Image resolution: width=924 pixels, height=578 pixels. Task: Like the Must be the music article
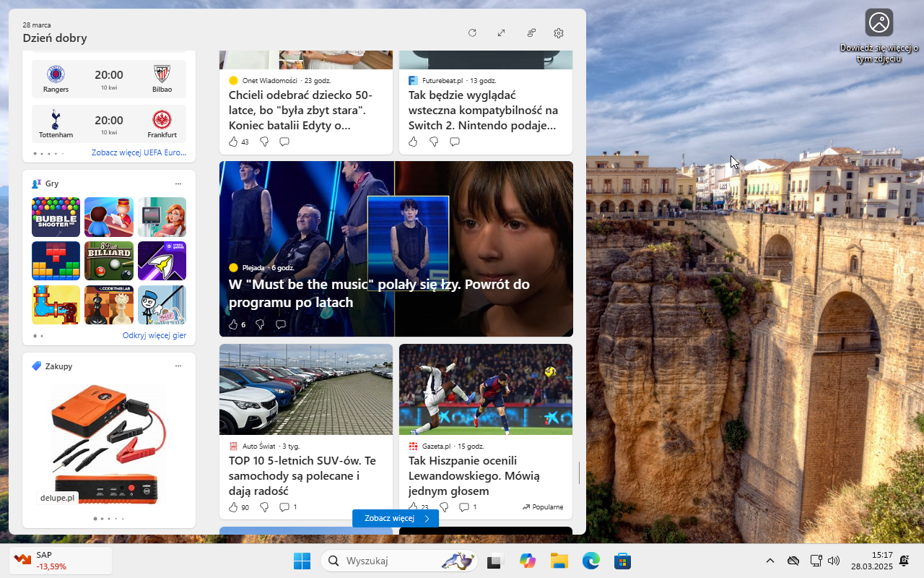pyautogui.click(x=233, y=324)
